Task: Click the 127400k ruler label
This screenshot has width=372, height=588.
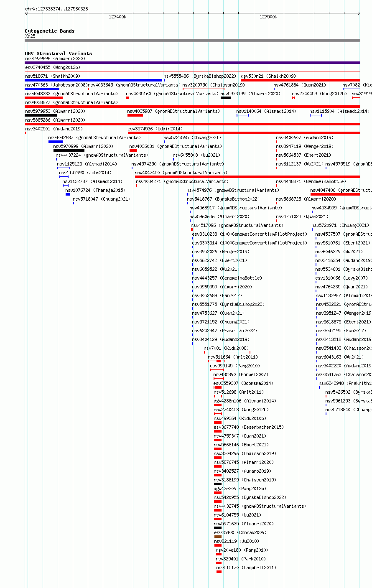Action: pos(117,17)
